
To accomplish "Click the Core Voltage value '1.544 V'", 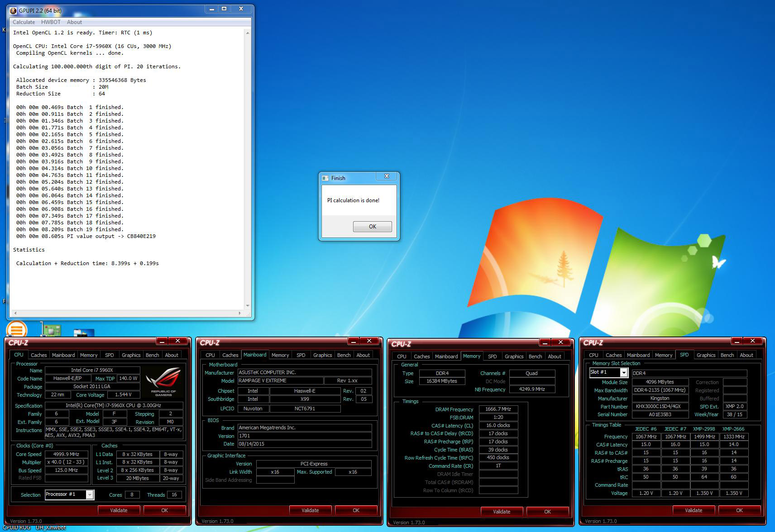I will click(x=124, y=394).
